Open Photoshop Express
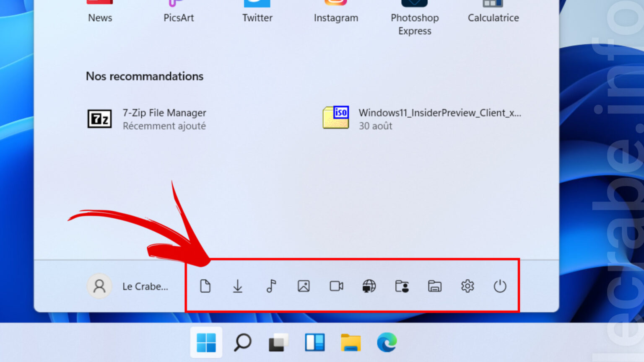The image size is (644, 362). [414, 10]
